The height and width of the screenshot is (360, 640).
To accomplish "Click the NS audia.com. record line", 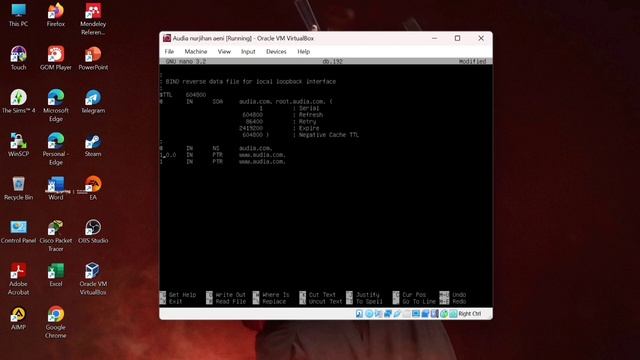I will 216,148.
